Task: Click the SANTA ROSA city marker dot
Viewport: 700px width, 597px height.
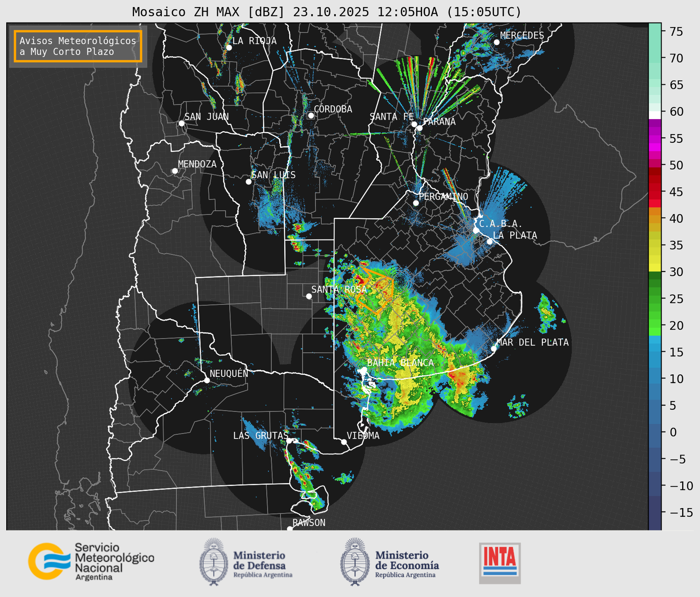Action: [x=309, y=296]
